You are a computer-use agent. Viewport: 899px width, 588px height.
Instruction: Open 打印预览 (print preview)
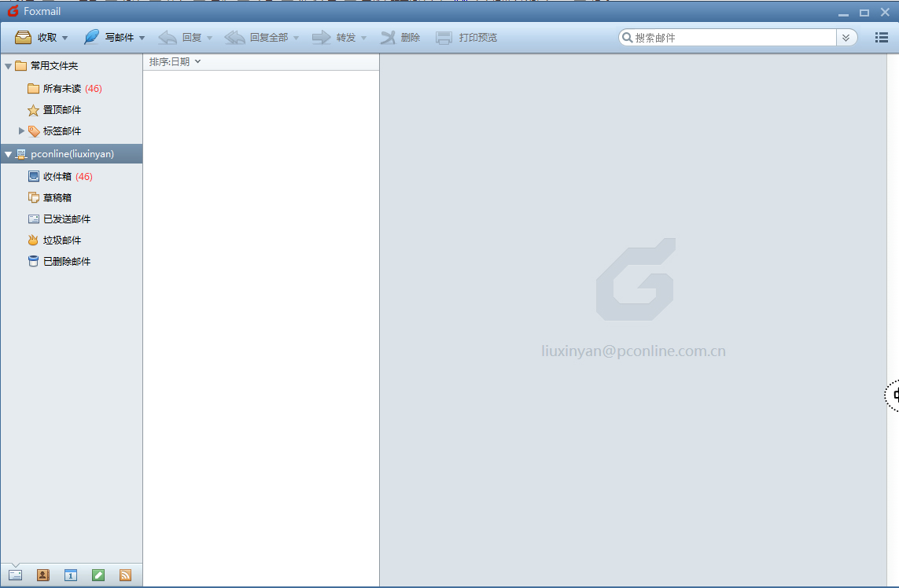click(x=466, y=37)
